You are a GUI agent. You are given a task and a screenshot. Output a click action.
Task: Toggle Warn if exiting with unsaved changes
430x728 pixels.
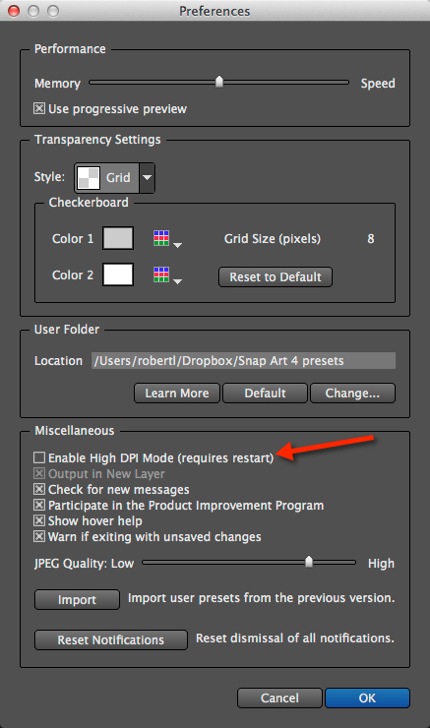click(39, 537)
